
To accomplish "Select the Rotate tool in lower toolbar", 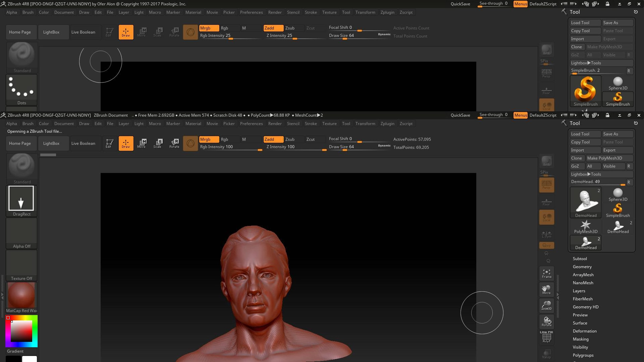I will pos(174,143).
